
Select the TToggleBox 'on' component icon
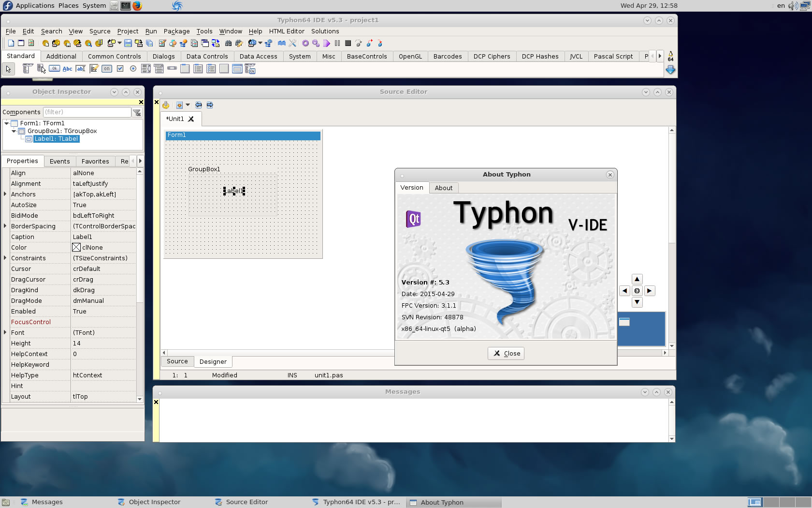107,69
